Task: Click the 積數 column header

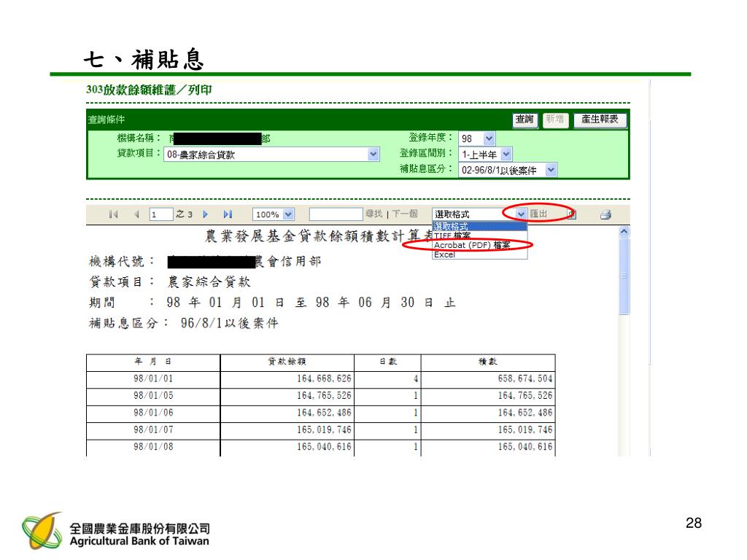Action: click(x=488, y=362)
